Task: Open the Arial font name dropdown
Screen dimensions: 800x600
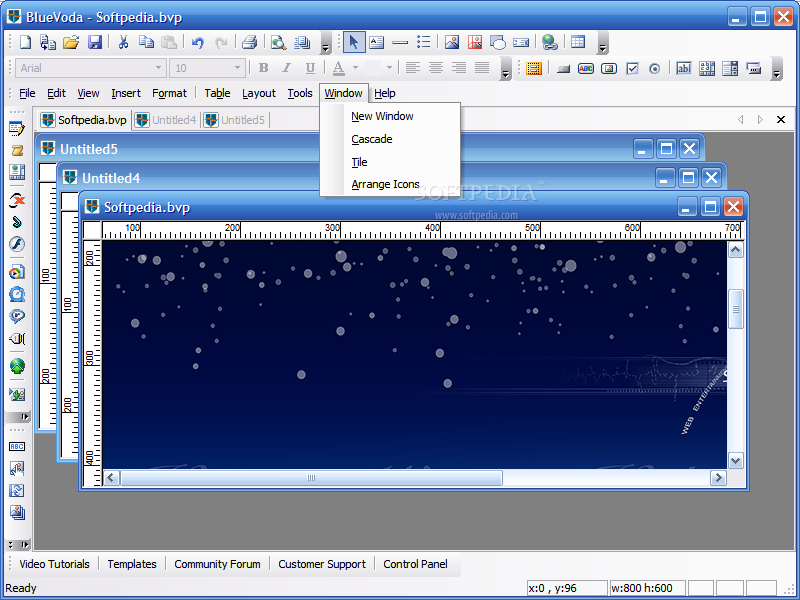Action: coord(158,68)
